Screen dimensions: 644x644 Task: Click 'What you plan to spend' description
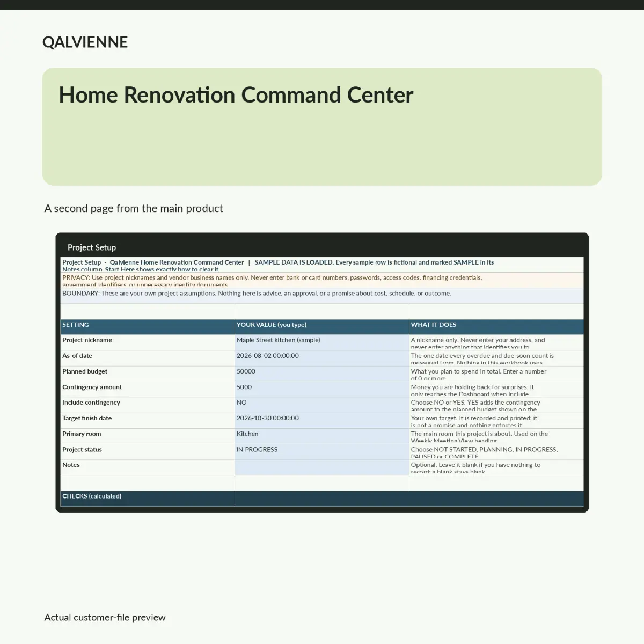coord(496,374)
